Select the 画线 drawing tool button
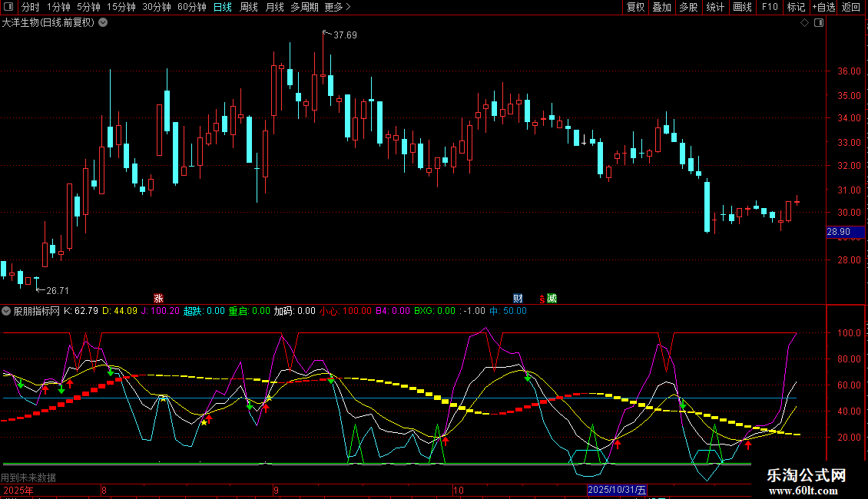This screenshot has height=499, width=868. point(742,7)
